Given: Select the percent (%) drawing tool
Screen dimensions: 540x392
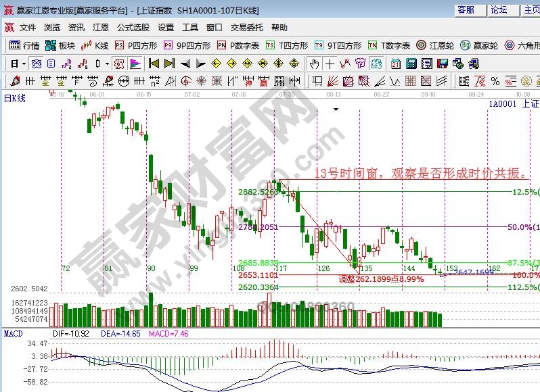Looking at the screenshot, I should [x=495, y=81].
